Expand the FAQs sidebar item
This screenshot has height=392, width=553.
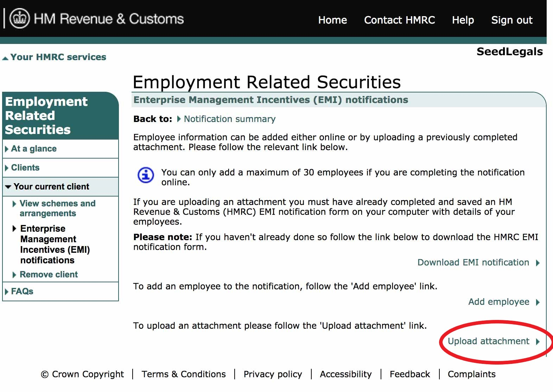click(x=22, y=291)
